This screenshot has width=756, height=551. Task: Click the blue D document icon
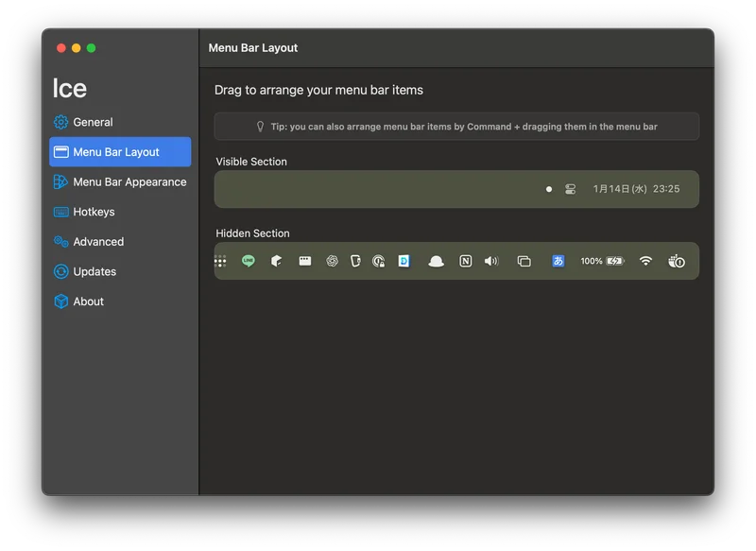404,261
